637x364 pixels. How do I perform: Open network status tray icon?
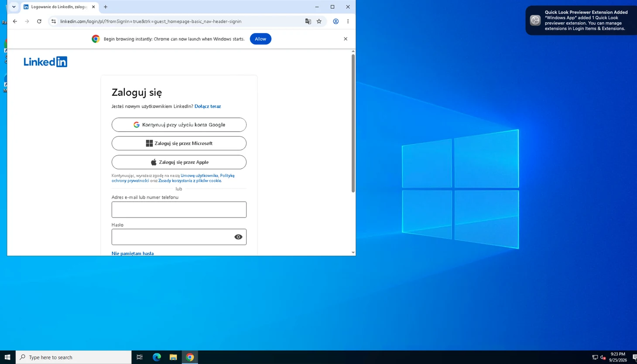click(595, 357)
